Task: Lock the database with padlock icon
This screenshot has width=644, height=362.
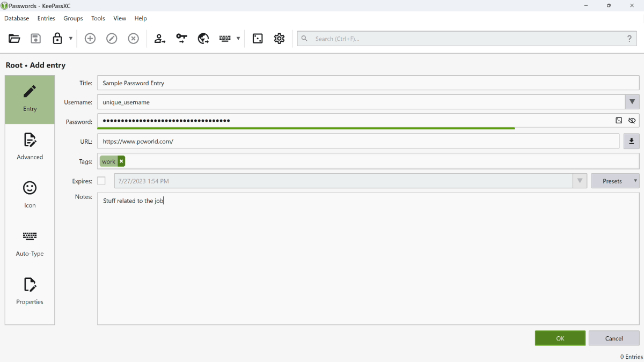Action: click(57, 39)
